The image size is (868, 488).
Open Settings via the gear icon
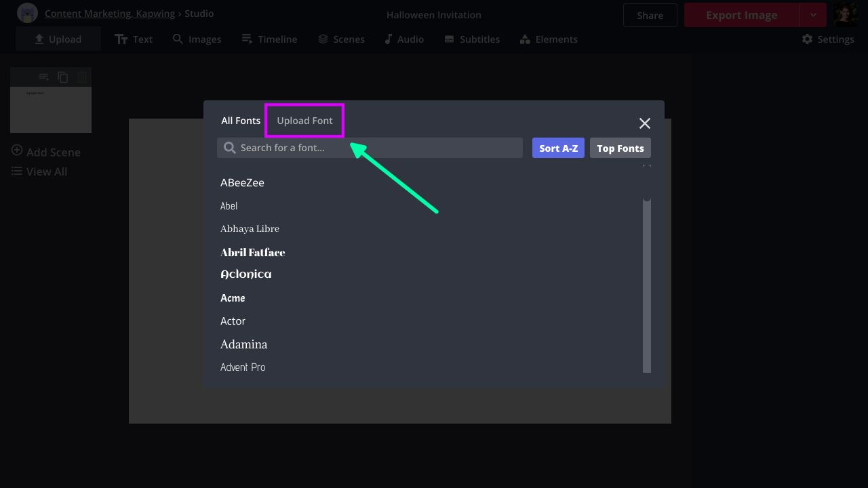coord(807,39)
